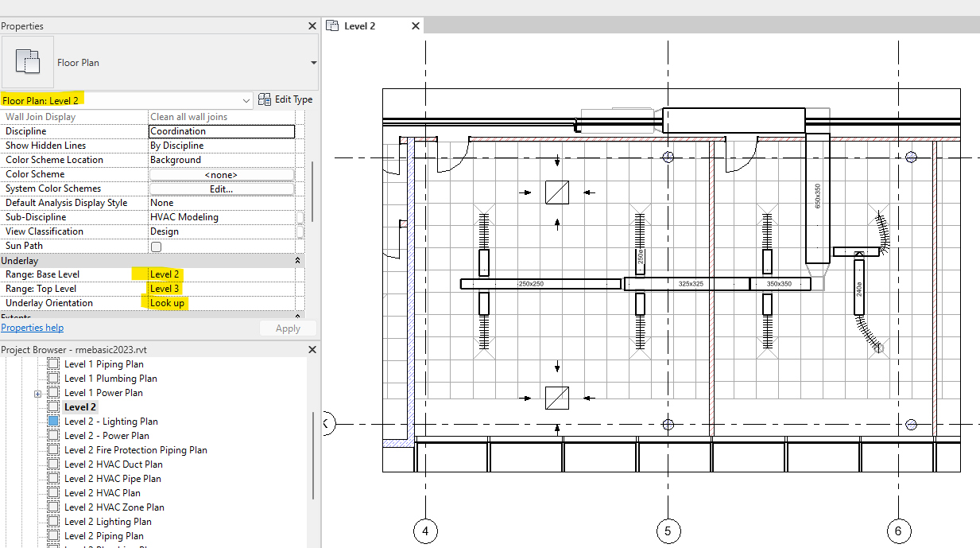Click the floor plan icon on Level 2 tab
Viewport: 980px width, 548px height.
point(334,25)
